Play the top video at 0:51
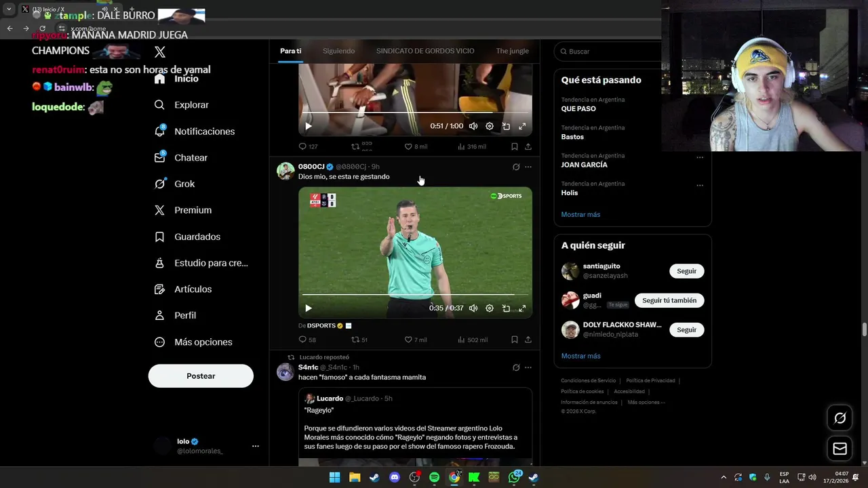 point(309,126)
